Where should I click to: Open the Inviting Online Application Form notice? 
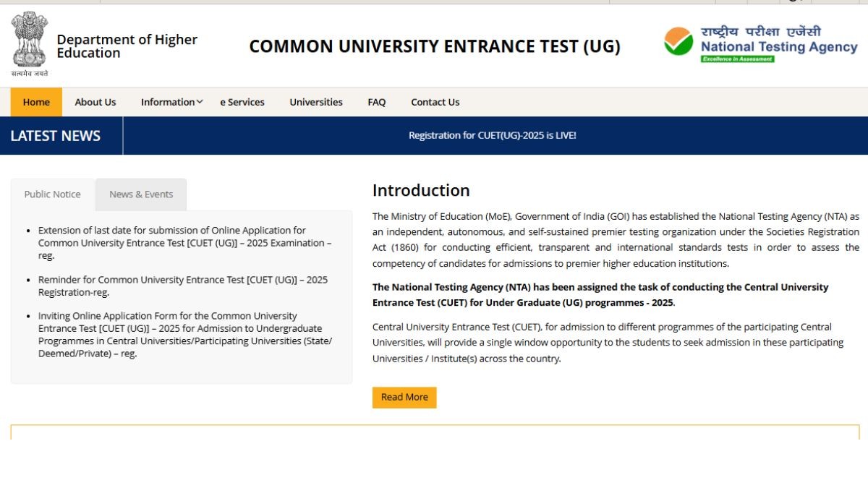pyautogui.click(x=184, y=335)
